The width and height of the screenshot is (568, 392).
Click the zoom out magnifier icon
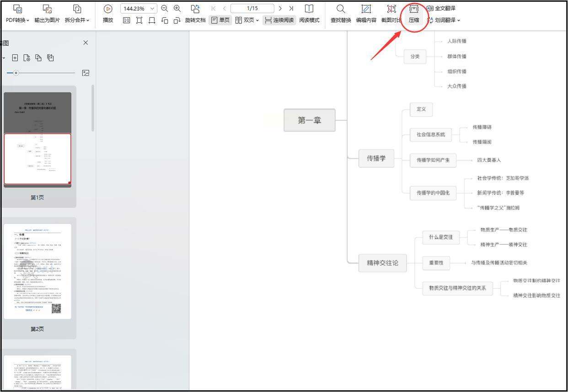point(165,9)
